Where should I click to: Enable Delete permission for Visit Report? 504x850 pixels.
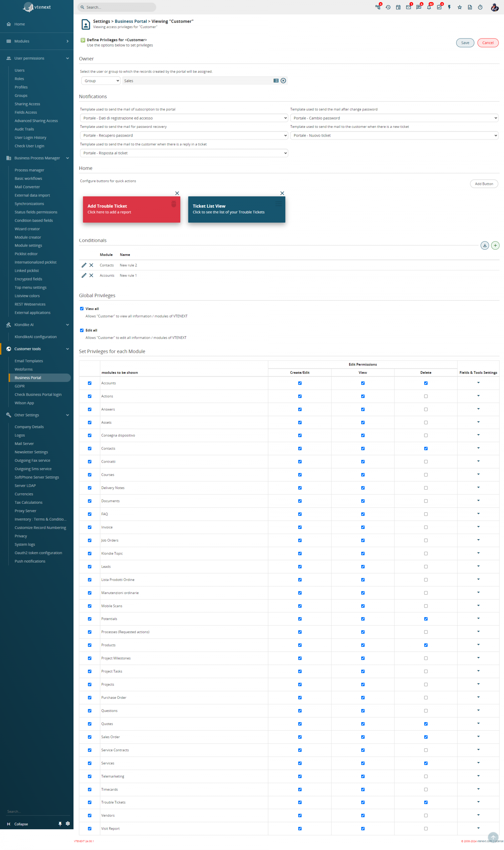425,828
